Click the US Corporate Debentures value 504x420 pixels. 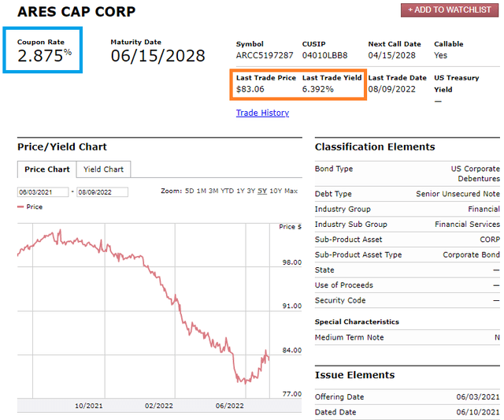pyautogui.click(x=475, y=173)
